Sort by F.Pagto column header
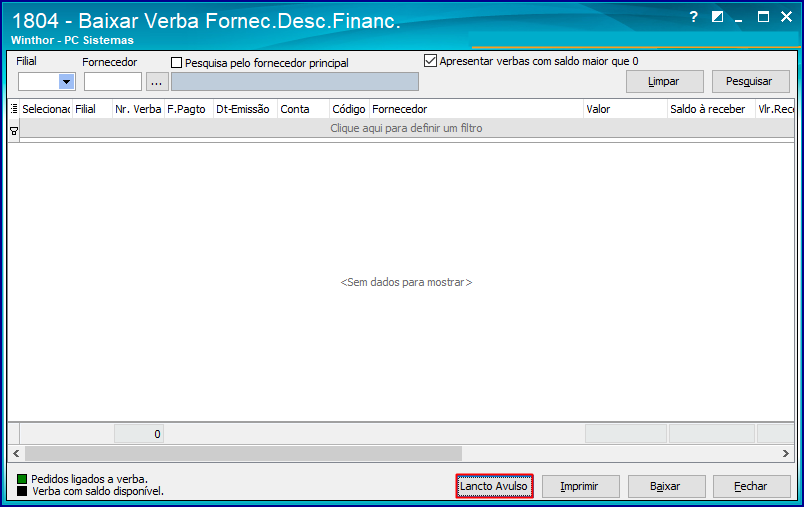 [189, 109]
